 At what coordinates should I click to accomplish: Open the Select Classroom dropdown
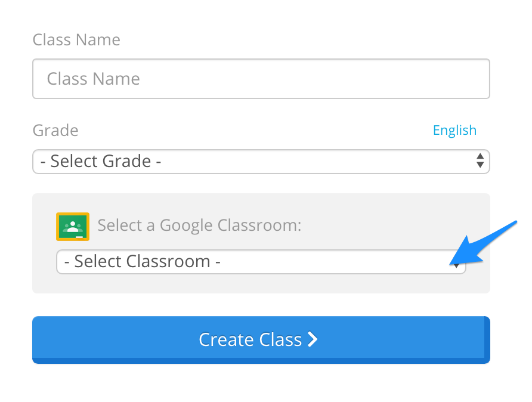coord(261,262)
